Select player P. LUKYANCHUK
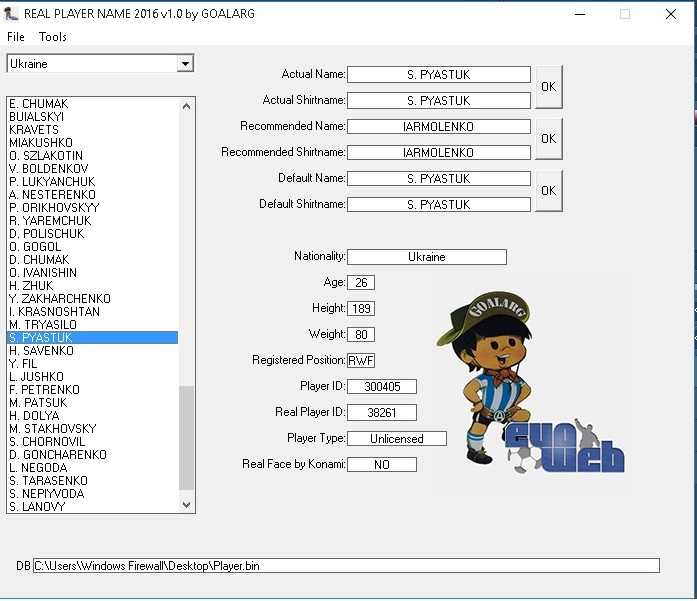 [x=92, y=181]
